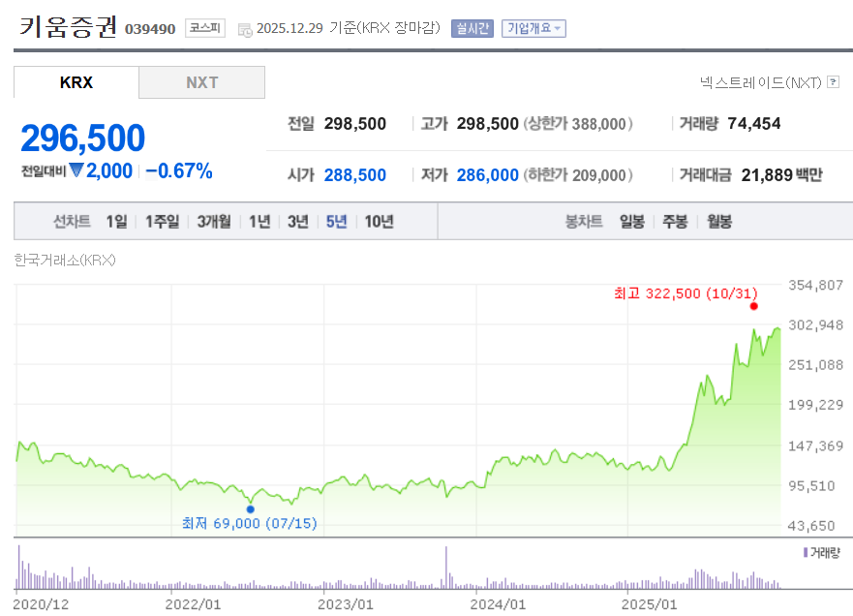Click the tall volume spike bar near 2023 end

tap(446, 568)
